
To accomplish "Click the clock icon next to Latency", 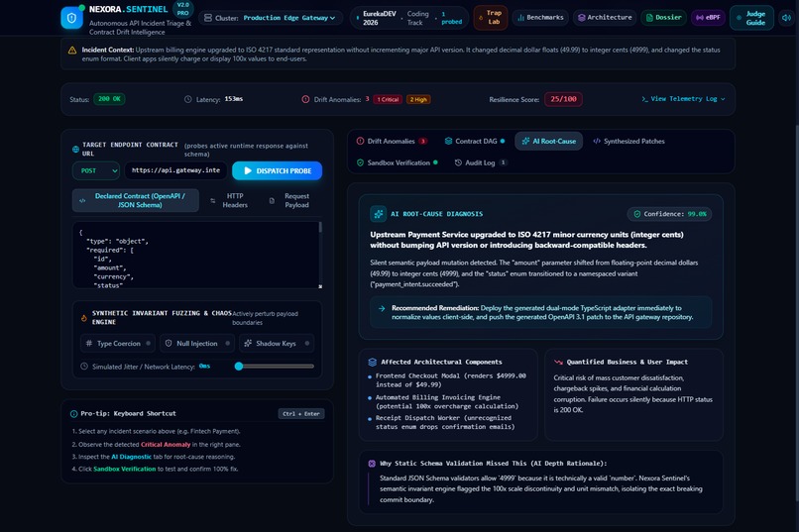I will (188, 99).
